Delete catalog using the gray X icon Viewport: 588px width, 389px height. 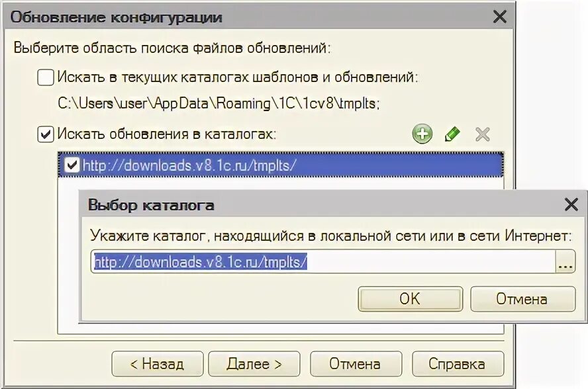tap(482, 134)
